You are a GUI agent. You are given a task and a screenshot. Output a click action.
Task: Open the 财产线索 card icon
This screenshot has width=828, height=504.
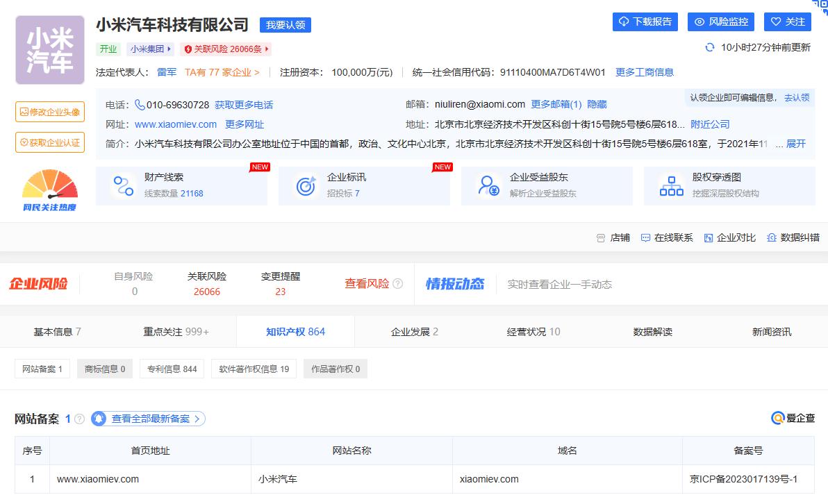pos(124,186)
